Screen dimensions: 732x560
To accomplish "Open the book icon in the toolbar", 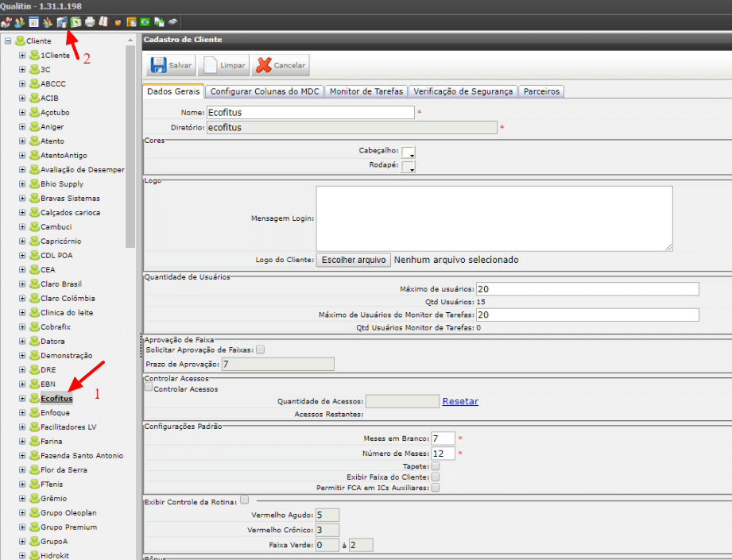I will coord(103,21).
